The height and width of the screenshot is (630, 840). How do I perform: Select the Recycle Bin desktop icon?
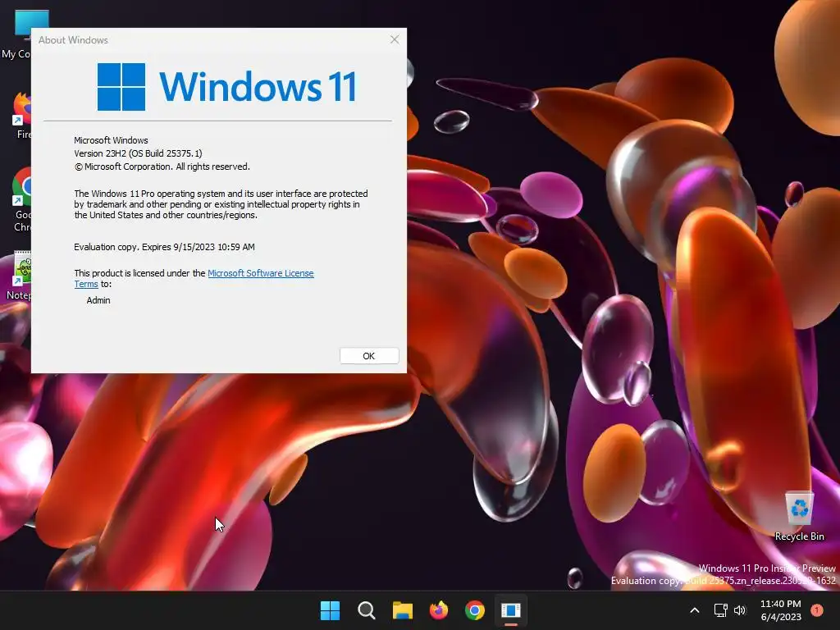[x=799, y=517]
